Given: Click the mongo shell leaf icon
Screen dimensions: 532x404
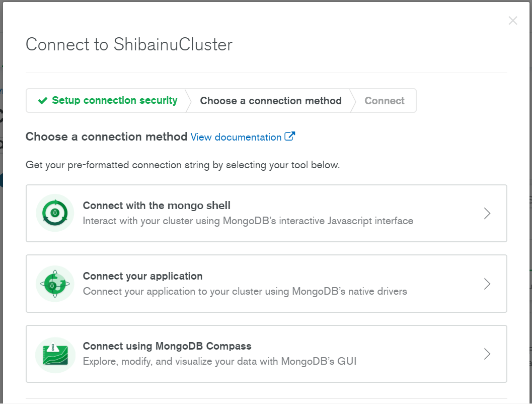Looking at the screenshot, I should 54,213.
